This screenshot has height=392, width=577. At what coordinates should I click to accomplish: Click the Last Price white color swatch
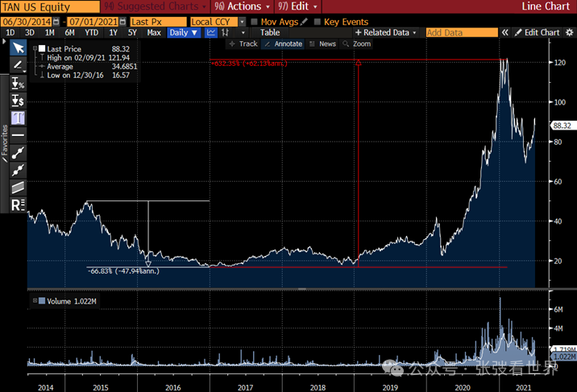pos(42,48)
